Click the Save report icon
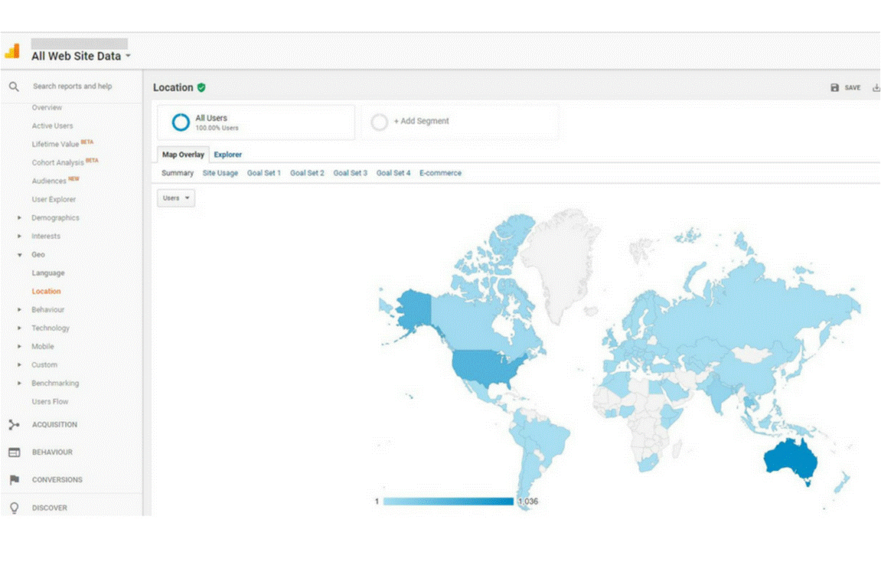Viewport: 881px width, 588px height. click(x=835, y=88)
